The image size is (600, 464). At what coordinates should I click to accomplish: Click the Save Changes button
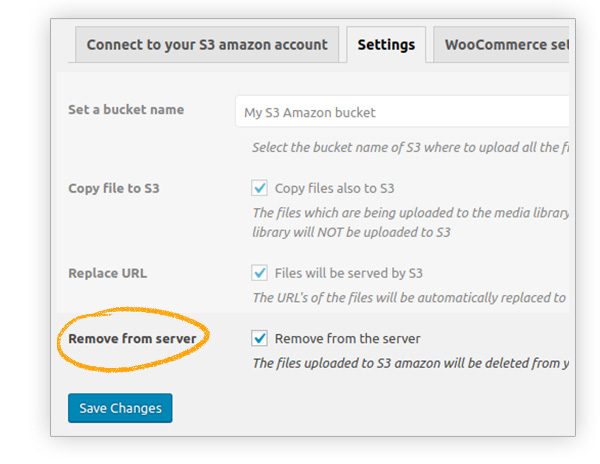pyautogui.click(x=120, y=408)
